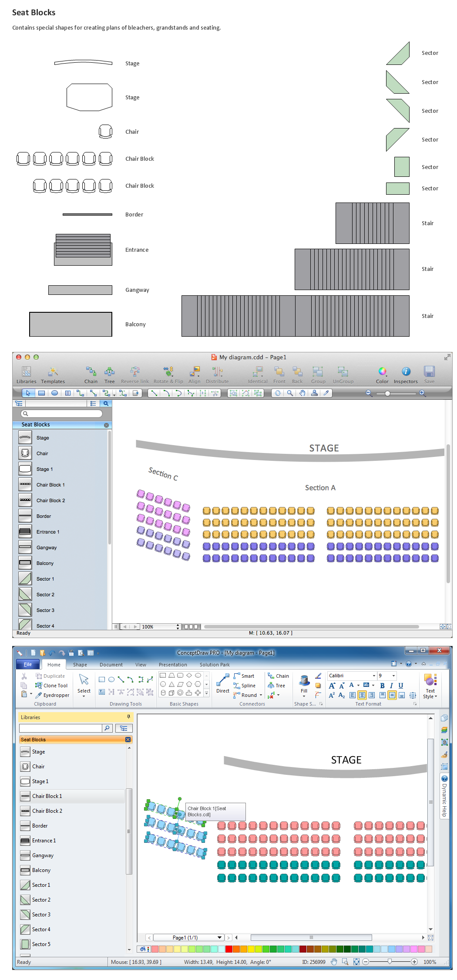The image size is (457, 980).
Task: Select Entrance 1 in Mac library list
Action: pos(60,532)
